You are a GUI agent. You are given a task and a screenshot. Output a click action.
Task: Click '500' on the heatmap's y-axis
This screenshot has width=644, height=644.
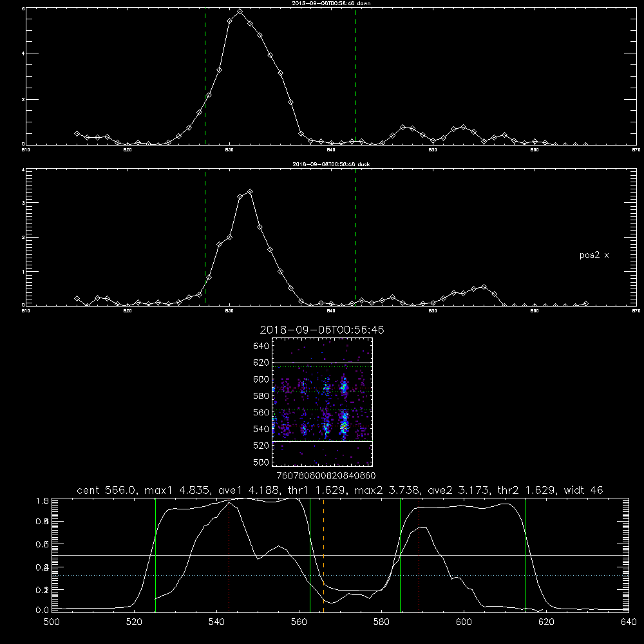(261, 462)
